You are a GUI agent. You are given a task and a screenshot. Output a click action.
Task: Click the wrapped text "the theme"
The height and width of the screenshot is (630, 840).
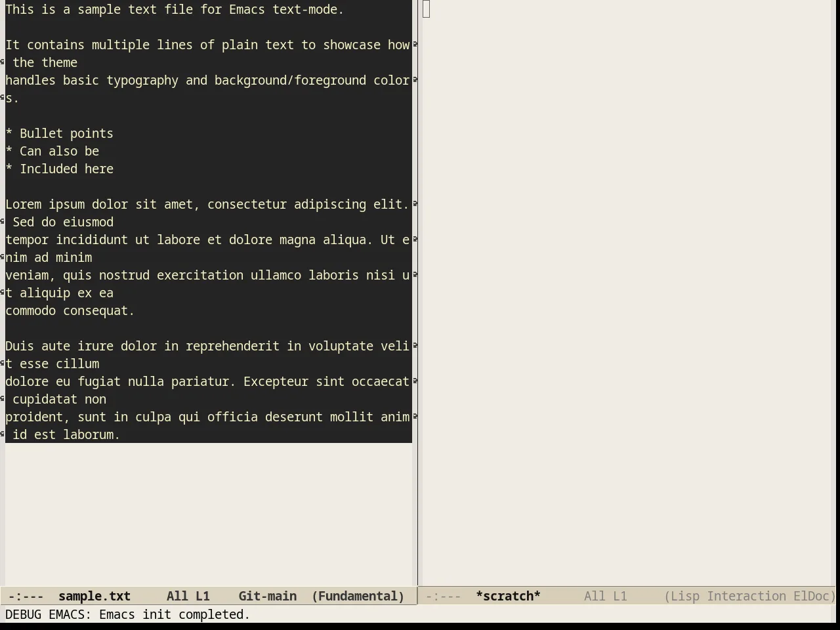tap(45, 62)
